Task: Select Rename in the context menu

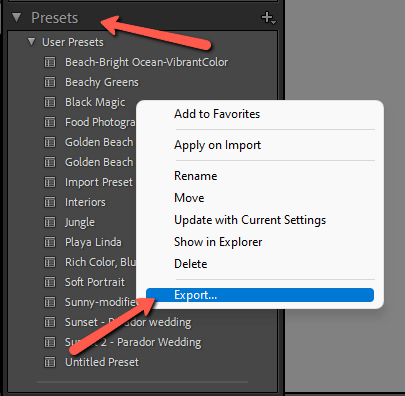Action: pyautogui.click(x=196, y=176)
